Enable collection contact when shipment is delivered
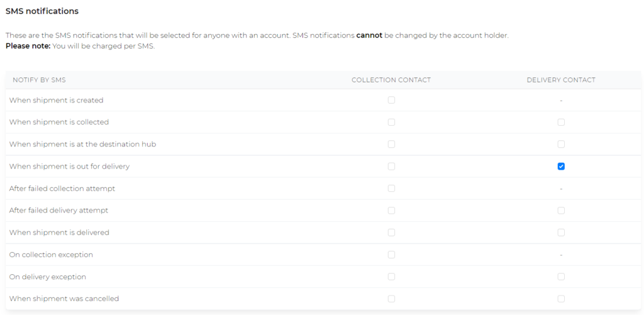 (x=391, y=233)
